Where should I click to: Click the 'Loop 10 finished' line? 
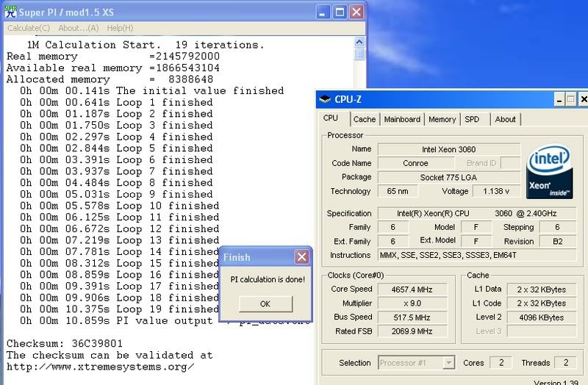(x=120, y=206)
